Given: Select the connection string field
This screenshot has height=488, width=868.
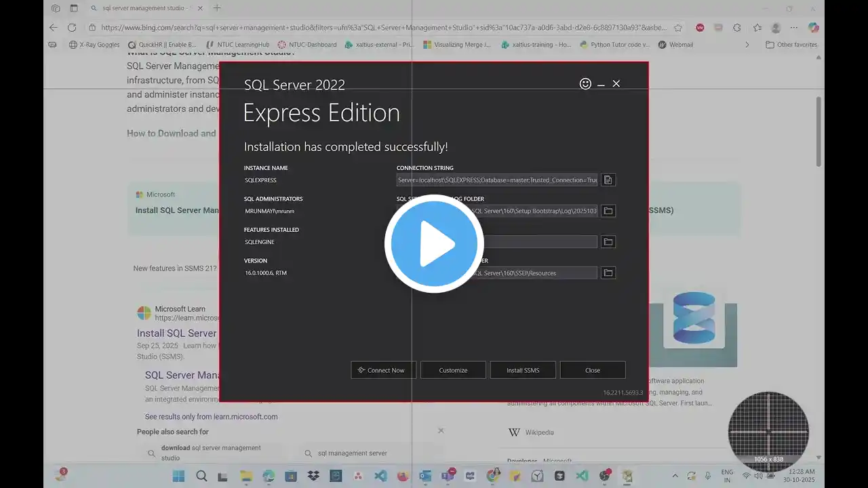Looking at the screenshot, I should point(497,180).
